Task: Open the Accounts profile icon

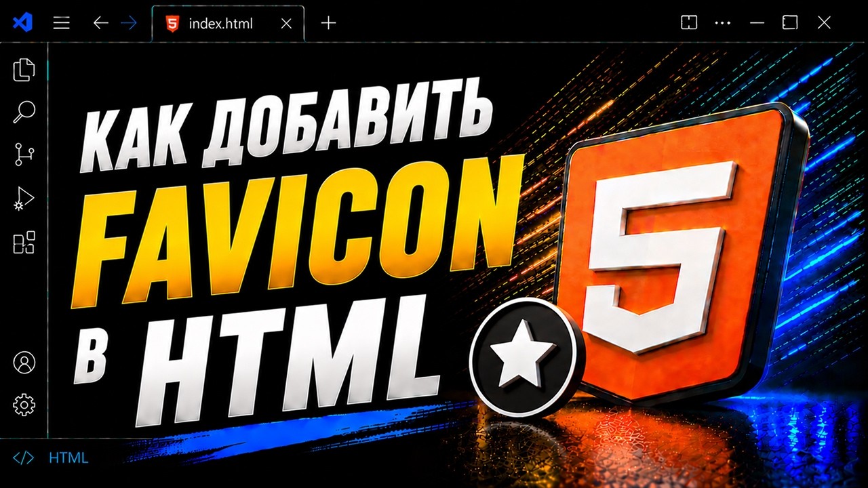Action: (24, 363)
